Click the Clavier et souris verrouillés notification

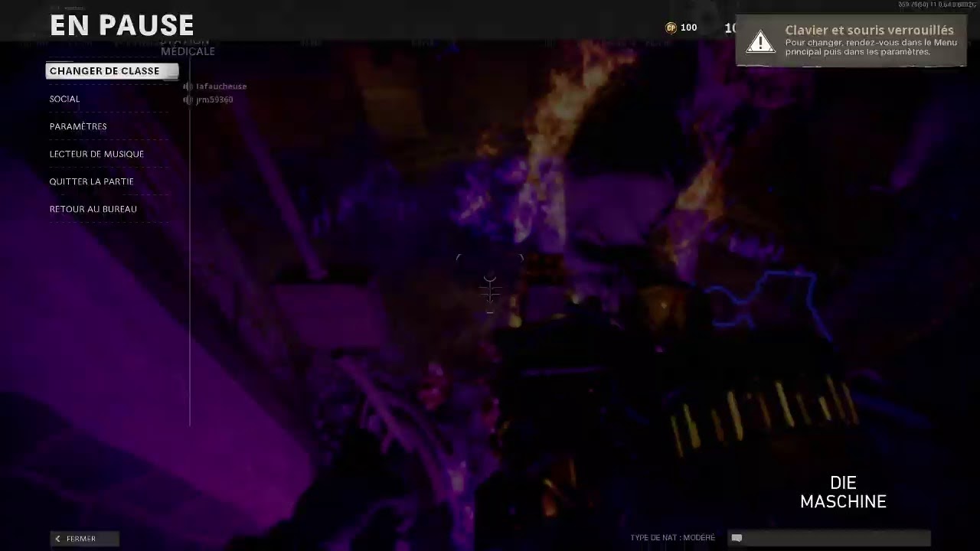point(851,41)
